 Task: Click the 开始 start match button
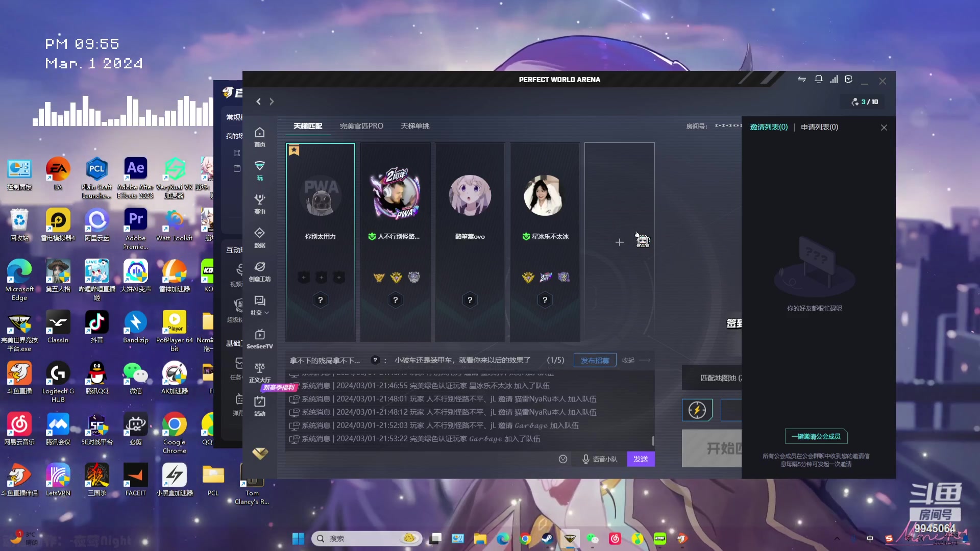(712, 448)
